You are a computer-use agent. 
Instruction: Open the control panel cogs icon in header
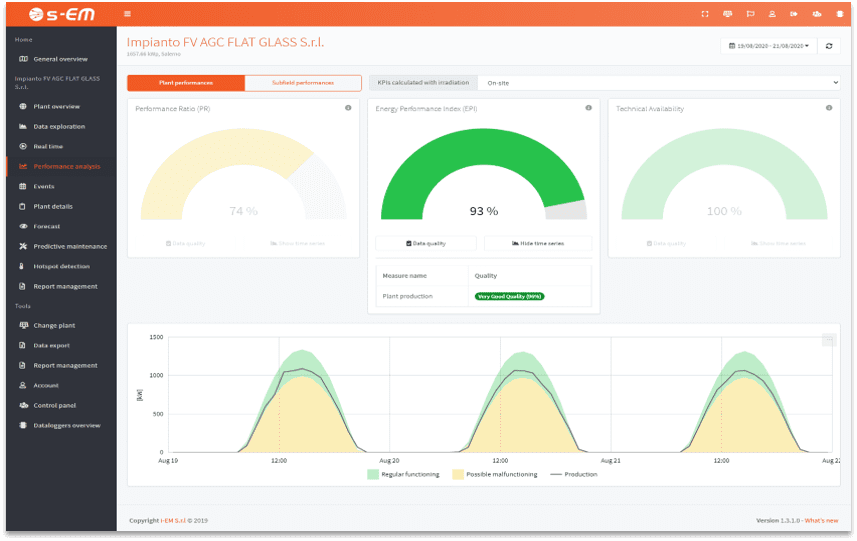click(x=817, y=14)
